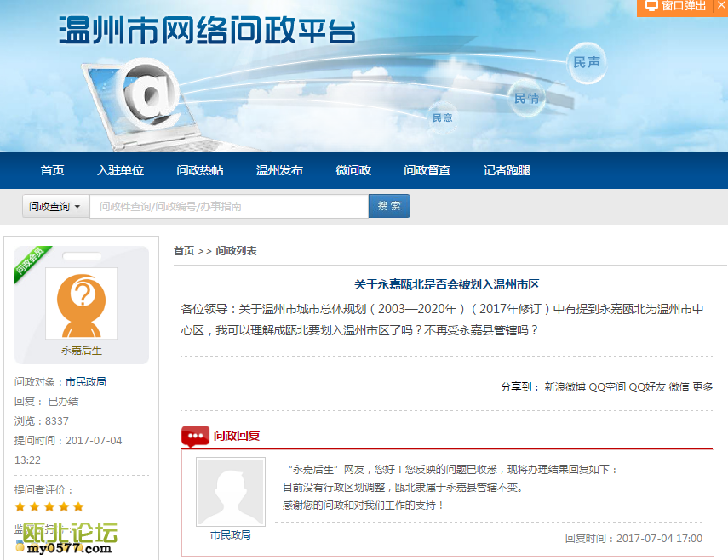
Task: Go to 问政热帖 in navigation bar
Action: 200,170
